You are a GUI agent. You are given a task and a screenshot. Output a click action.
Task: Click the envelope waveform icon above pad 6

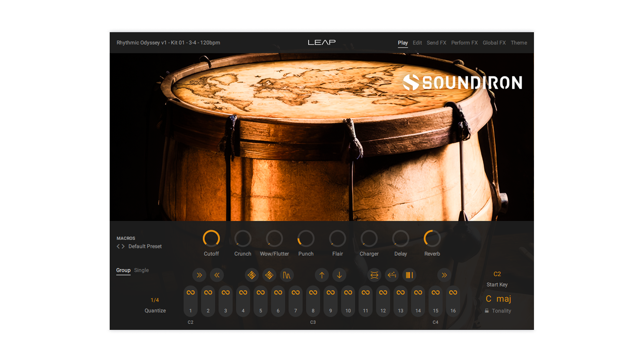pos(287,275)
